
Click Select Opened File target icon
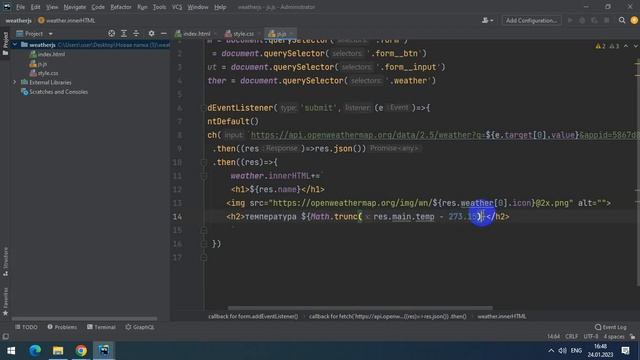tap(111, 33)
